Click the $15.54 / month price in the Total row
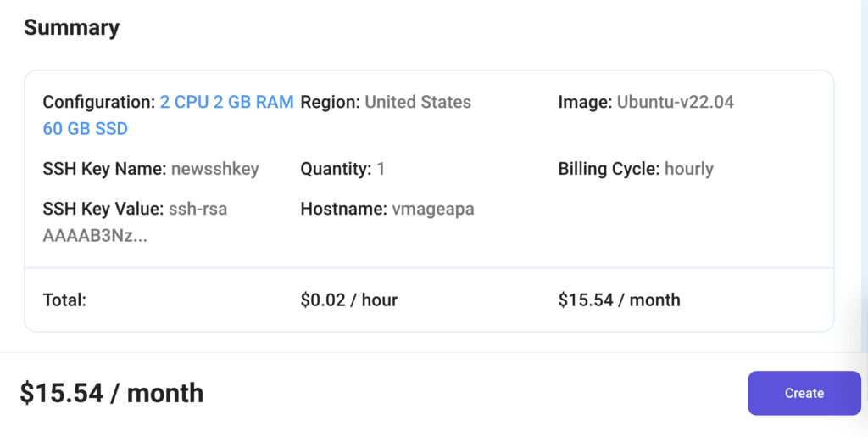Image resolution: width=868 pixels, height=437 pixels. click(x=619, y=300)
